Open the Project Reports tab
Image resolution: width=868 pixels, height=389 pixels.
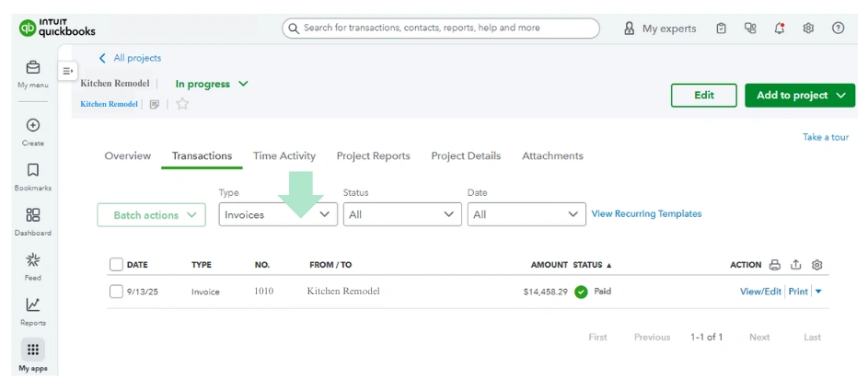coord(373,156)
